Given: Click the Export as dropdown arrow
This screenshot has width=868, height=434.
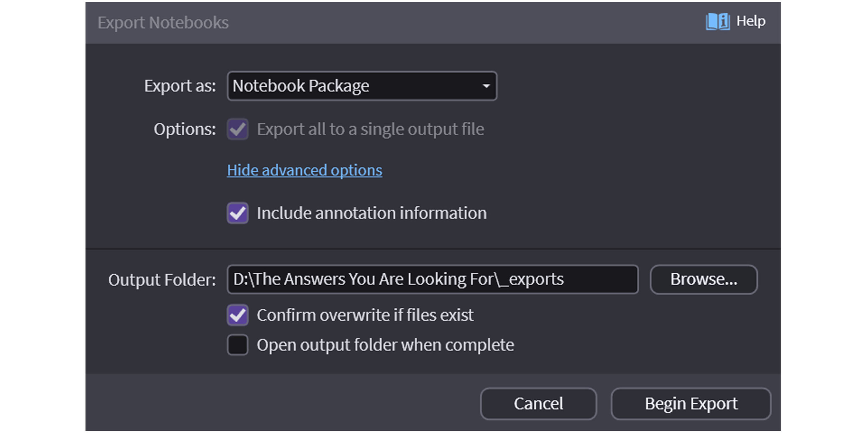Looking at the screenshot, I should point(486,86).
